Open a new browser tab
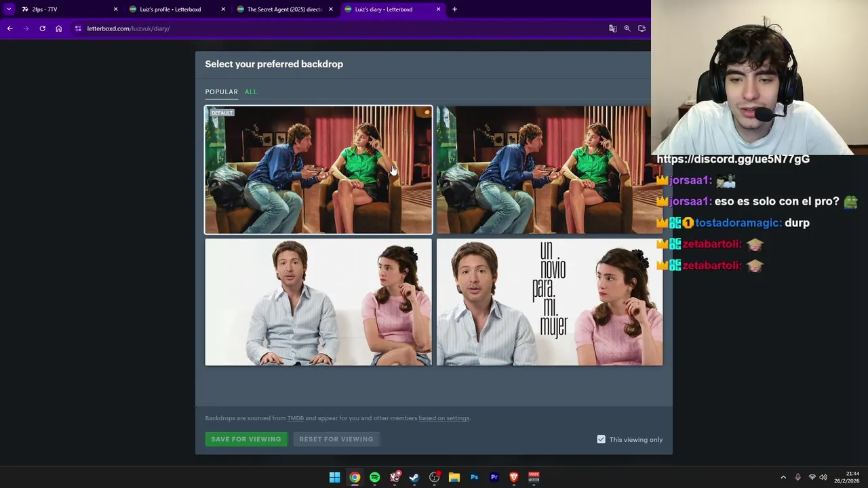This screenshot has width=868, height=488. tap(454, 9)
